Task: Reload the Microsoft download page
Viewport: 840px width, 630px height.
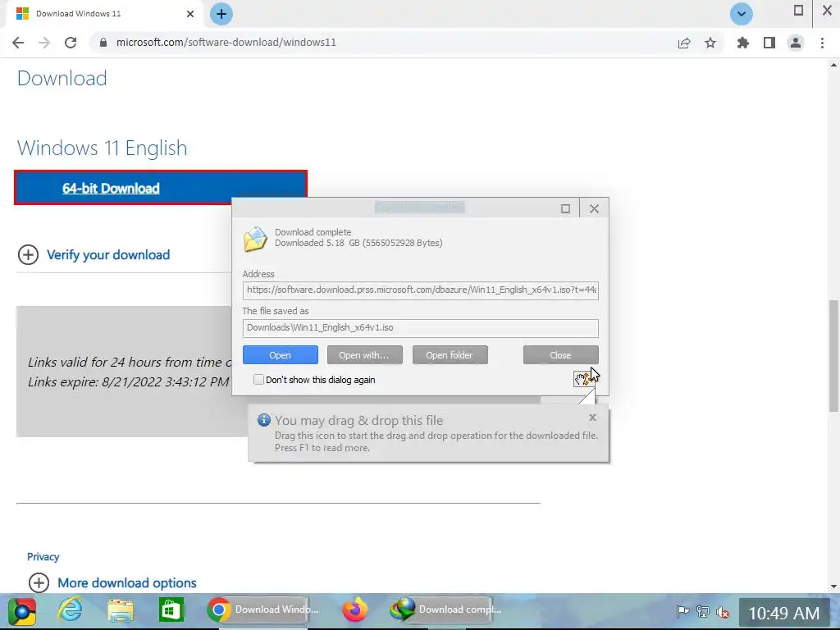Action: click(x=71, y=43)
